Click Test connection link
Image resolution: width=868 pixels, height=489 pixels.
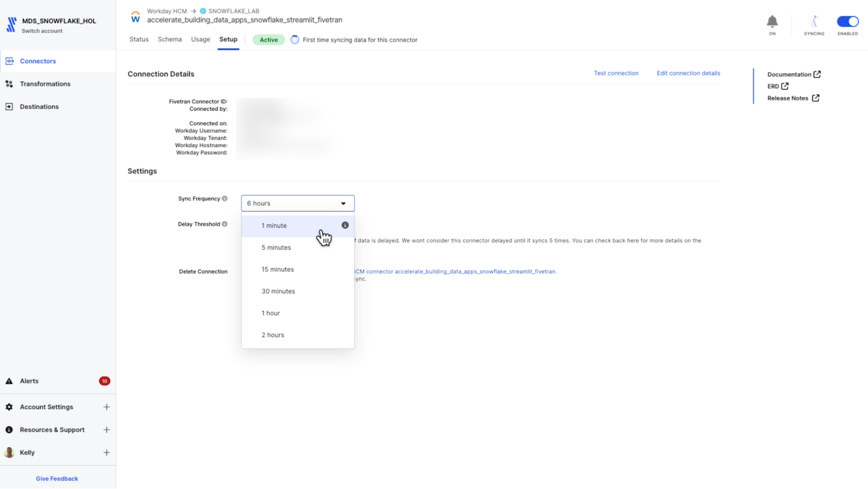click(x=616, y=73)
